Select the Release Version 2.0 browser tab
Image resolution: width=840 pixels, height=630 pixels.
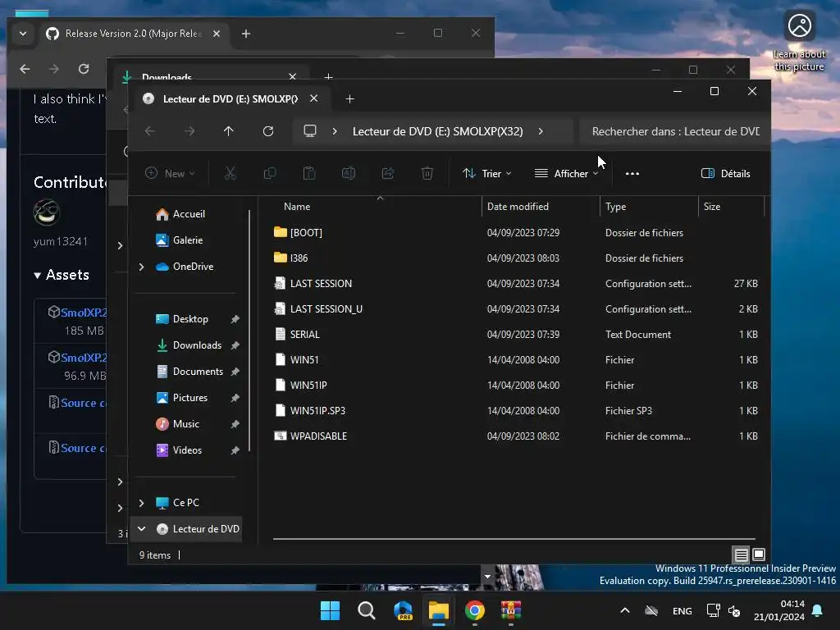(133, 33)
